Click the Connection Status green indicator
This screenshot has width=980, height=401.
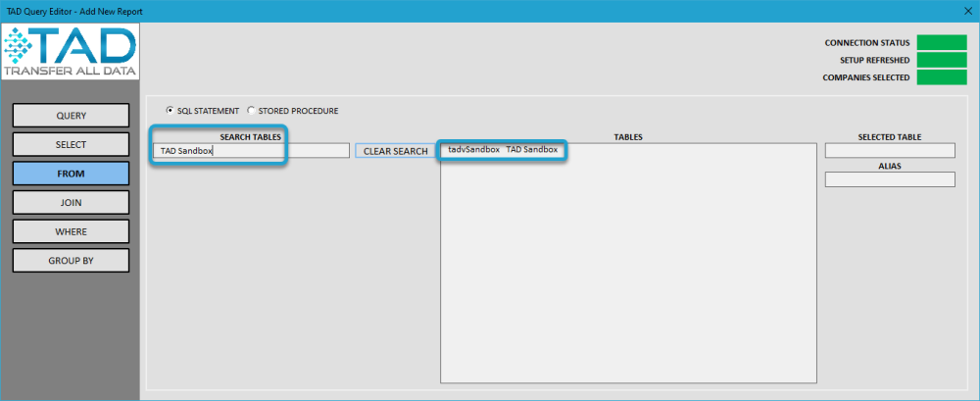[942, 42]
